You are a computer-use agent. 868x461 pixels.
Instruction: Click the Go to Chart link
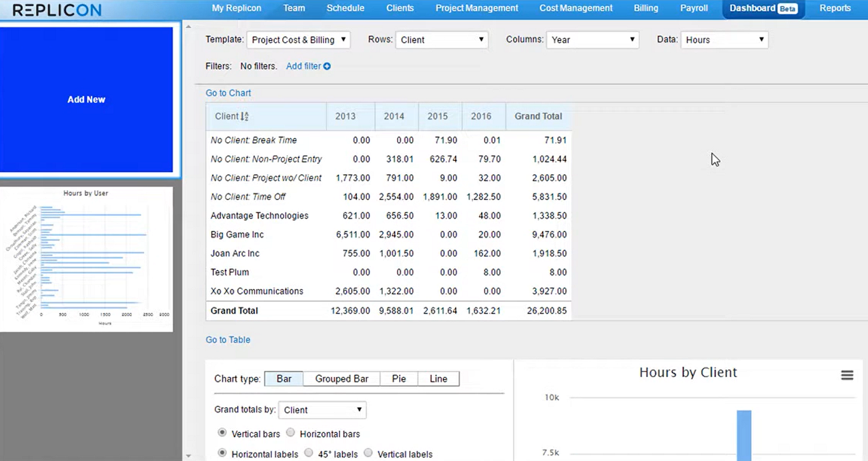tap(228, 93)
